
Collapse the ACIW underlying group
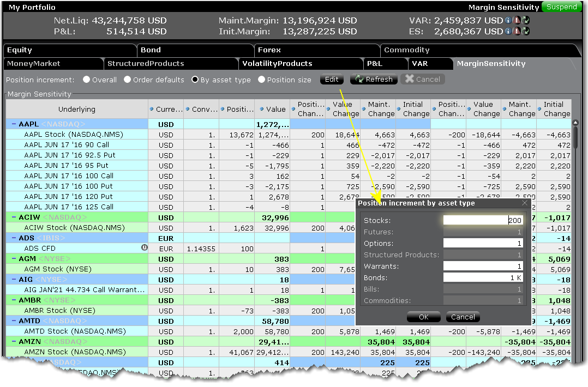point(14,217)
